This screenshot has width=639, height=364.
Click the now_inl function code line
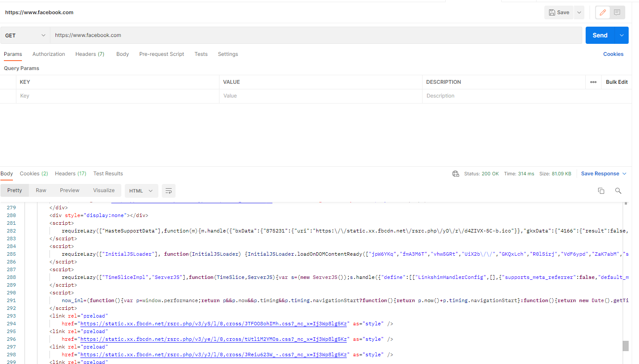coord(345,300)
